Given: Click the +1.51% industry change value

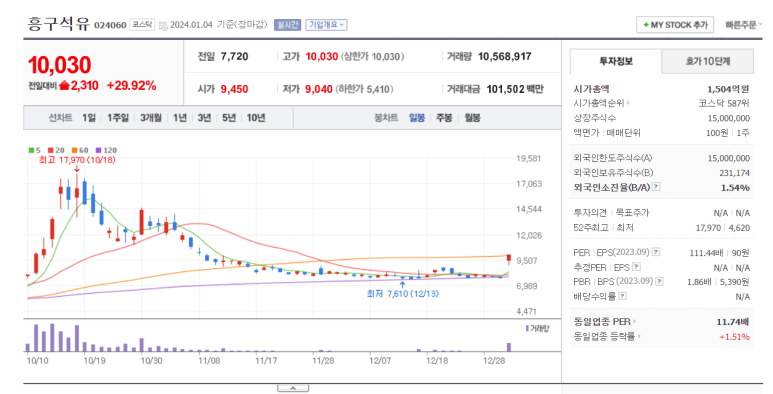Looking at the screenshot, I should pos(735,337).
